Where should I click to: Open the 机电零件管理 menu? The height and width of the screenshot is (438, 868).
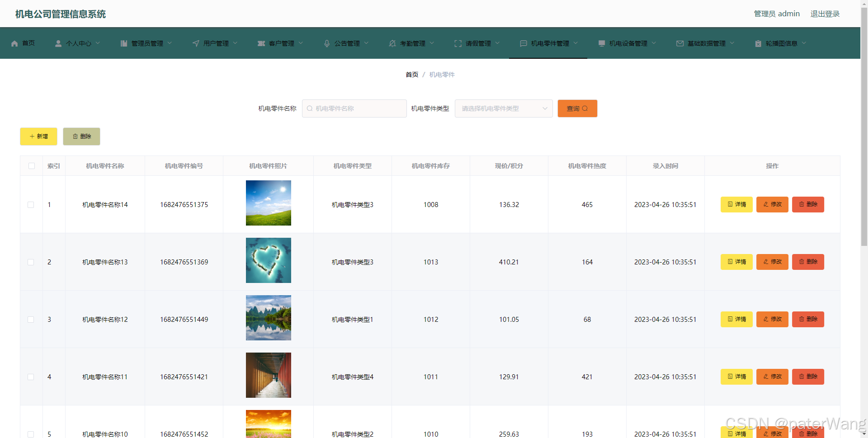coord(548,43)
